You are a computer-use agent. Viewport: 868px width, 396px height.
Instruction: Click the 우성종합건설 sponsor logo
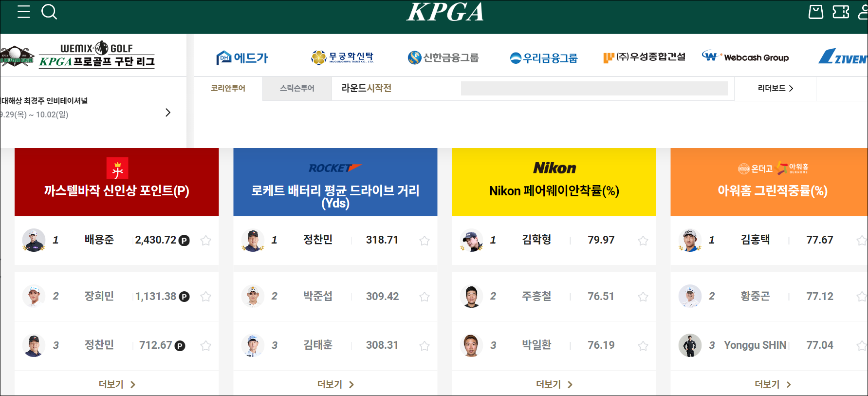pyautogui.click(x=644, y=57)
